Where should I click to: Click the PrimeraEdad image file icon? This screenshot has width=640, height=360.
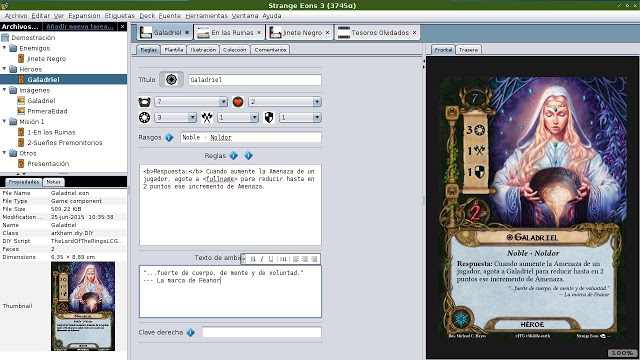pos(21,111)
